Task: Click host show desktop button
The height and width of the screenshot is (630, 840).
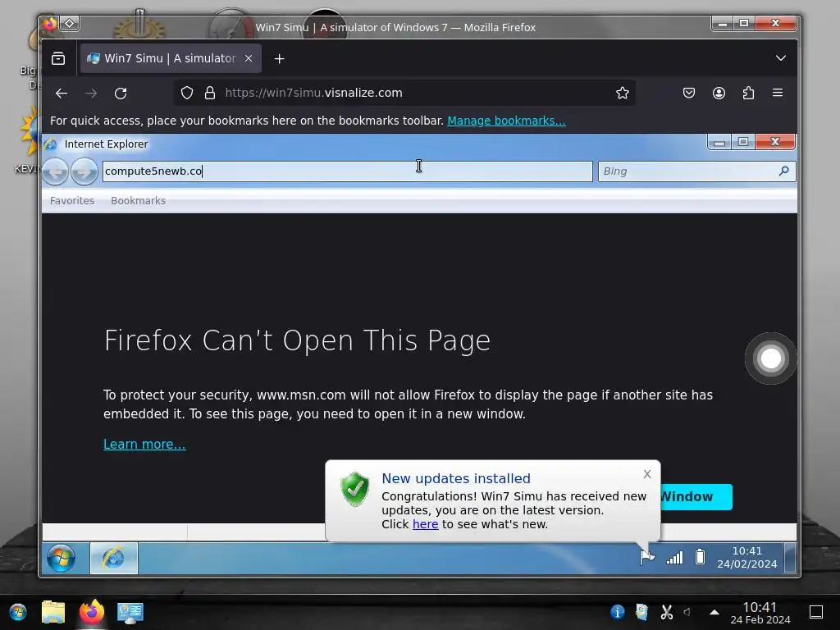Action: click(x=816, y=612)
